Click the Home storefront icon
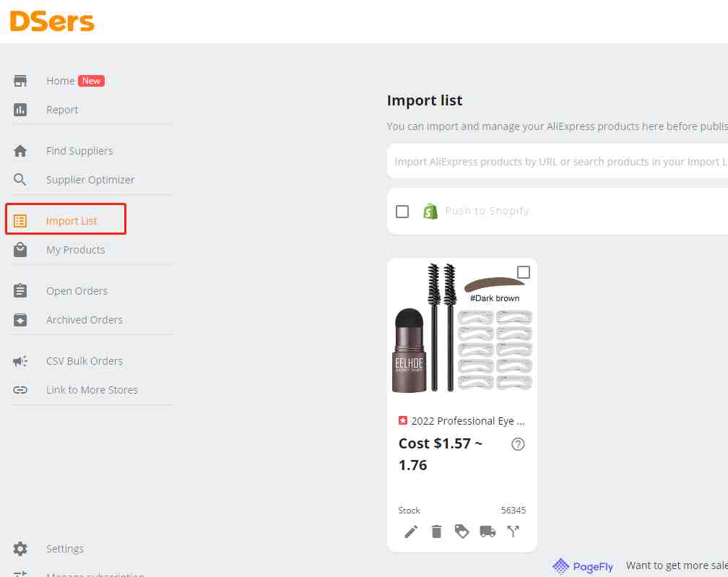This screenshot has width=728, height=577. [x=20, y=81]
